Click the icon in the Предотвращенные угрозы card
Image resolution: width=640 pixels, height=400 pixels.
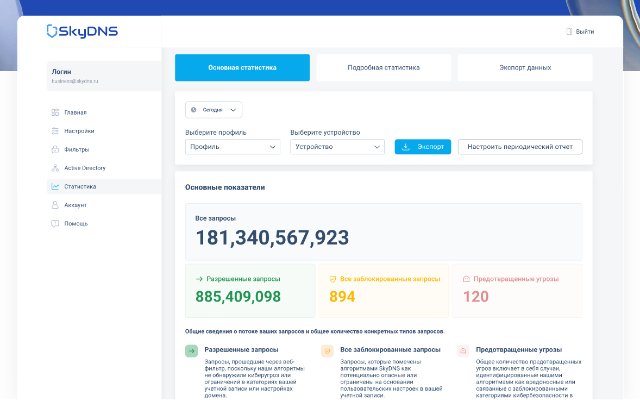tap(466, 279)
